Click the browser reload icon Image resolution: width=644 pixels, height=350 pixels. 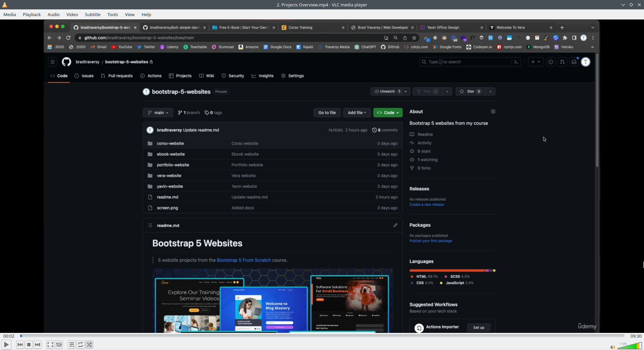coord(68,38)
